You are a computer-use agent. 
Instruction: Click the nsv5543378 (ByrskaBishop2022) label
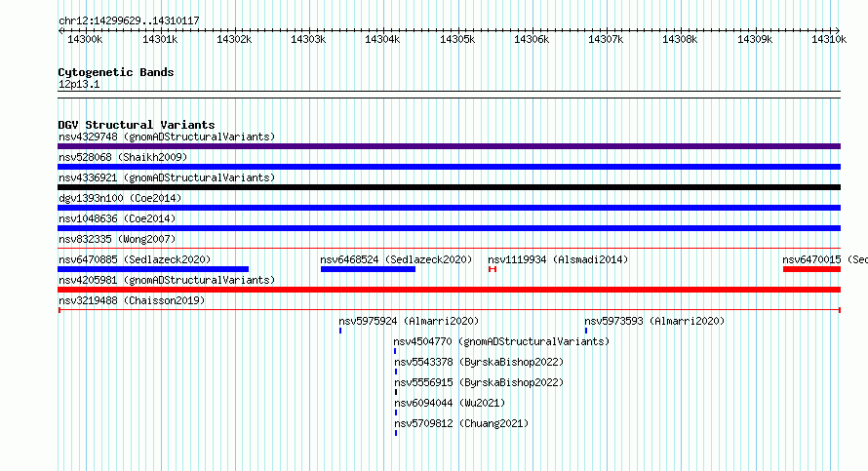(479, 362)
